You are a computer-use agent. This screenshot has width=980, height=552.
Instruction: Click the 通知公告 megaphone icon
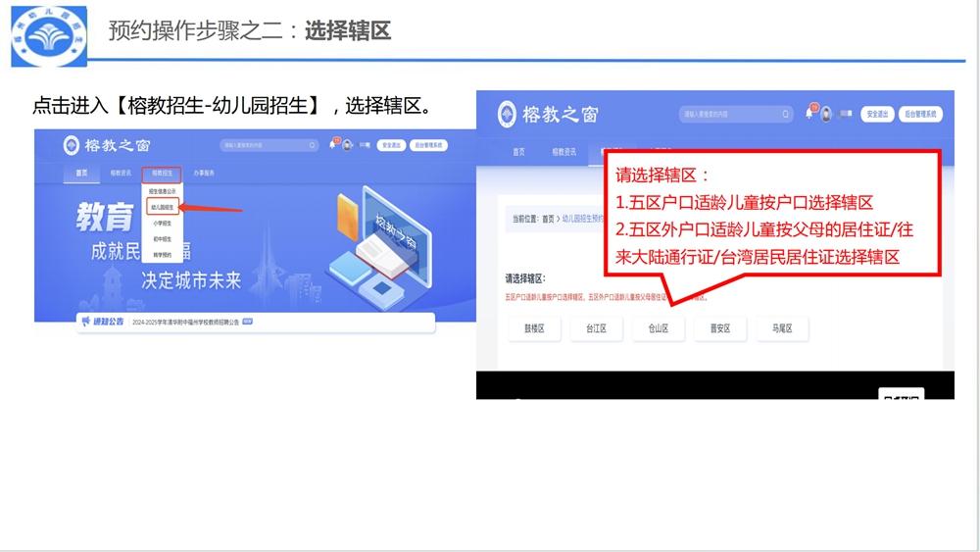(86, 322)
